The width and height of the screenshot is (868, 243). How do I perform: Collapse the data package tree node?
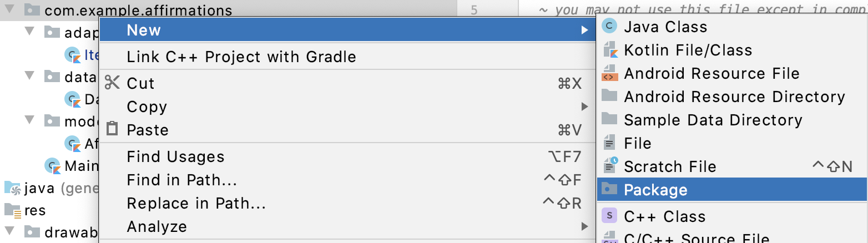[x=29, y=77]
